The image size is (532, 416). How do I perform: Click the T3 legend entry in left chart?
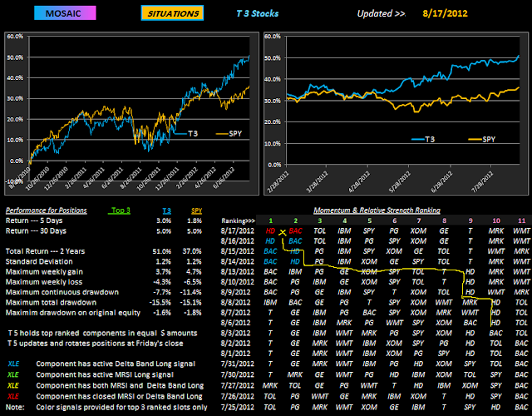186,134
